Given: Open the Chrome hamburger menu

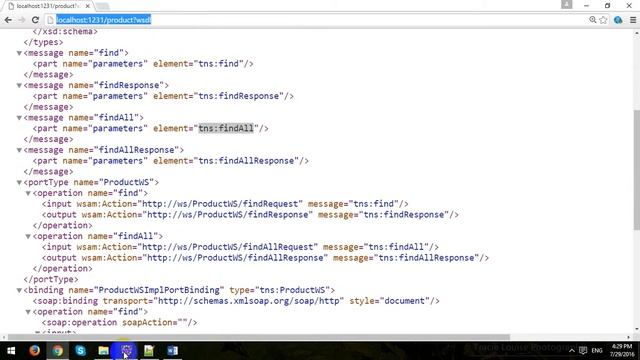Looking at the screenshot, I should [633, 20].
